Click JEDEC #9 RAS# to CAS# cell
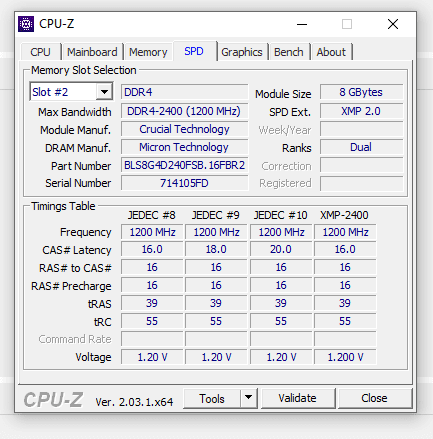Screen dimensions: 433x439 [x=216, y=267]
